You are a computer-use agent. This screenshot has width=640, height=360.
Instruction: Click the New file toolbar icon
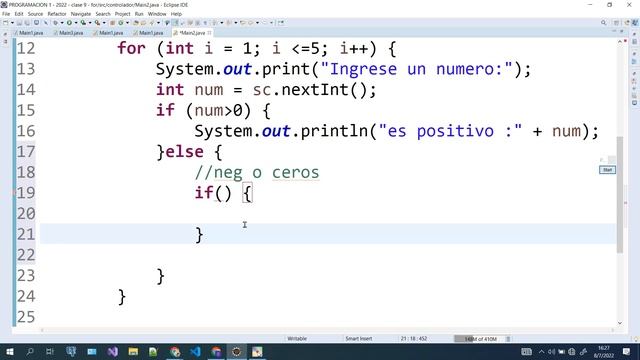[6, 23]
